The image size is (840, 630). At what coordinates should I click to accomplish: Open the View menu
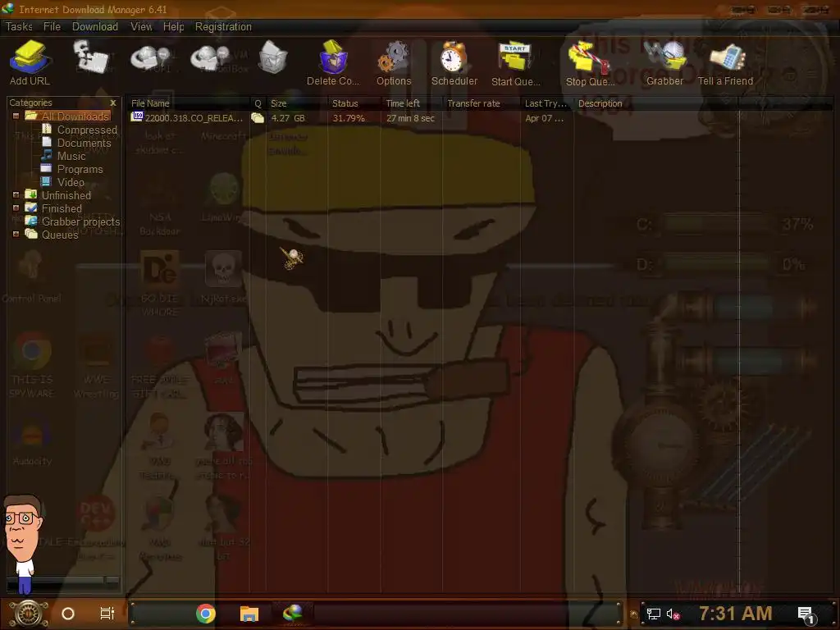point(141,27)
